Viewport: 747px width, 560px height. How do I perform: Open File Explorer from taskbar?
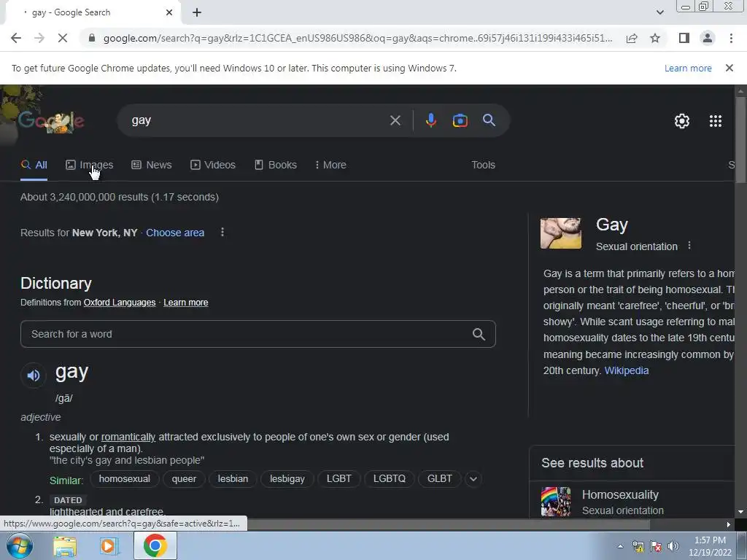tap(65, 545)
